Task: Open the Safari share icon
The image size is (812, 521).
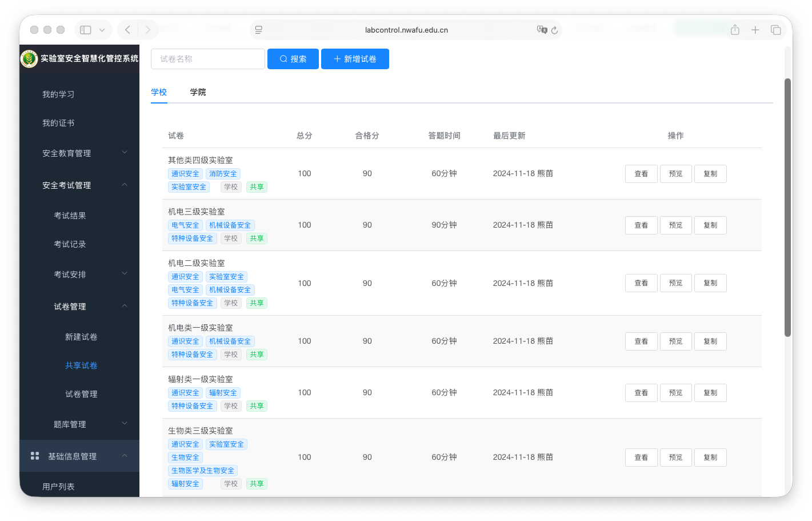Action: tap(735, 30)
